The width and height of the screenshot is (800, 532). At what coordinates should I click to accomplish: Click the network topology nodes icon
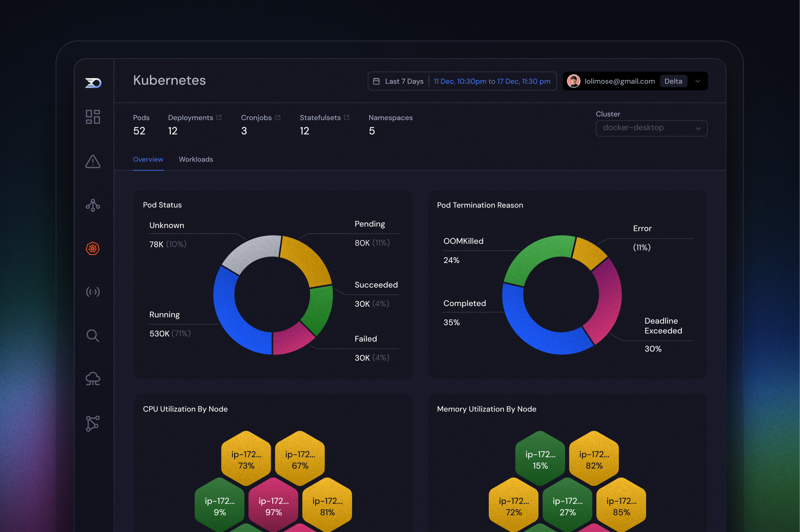93,205
